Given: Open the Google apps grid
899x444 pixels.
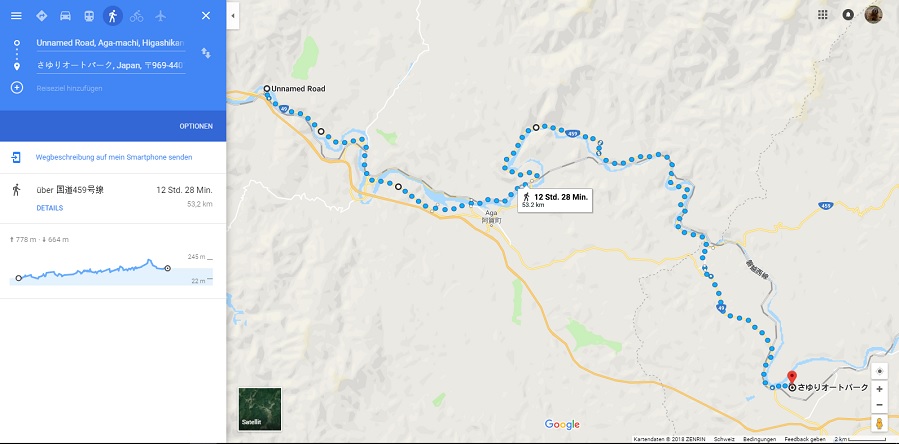Looking at the screenshot, I should 823,15.
